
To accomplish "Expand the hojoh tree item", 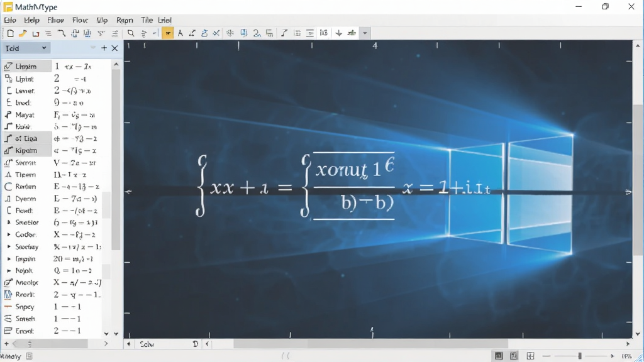I will 9,271.
